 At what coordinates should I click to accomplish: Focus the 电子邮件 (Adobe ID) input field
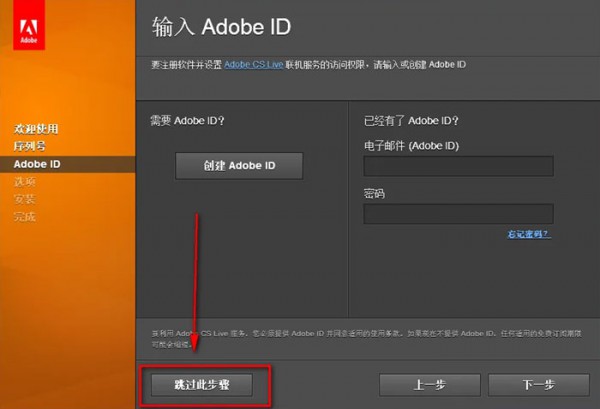click(x=458, y=166)
